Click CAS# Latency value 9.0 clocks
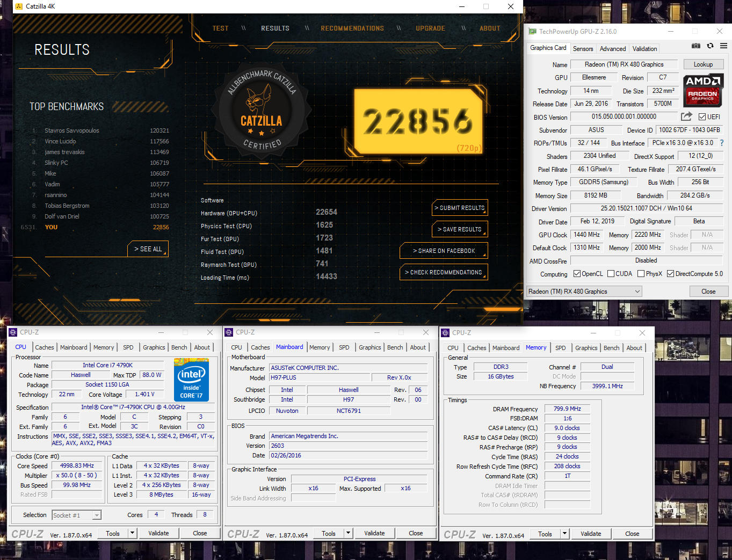This screenshot has width=732, height=560. coord(568,428)
